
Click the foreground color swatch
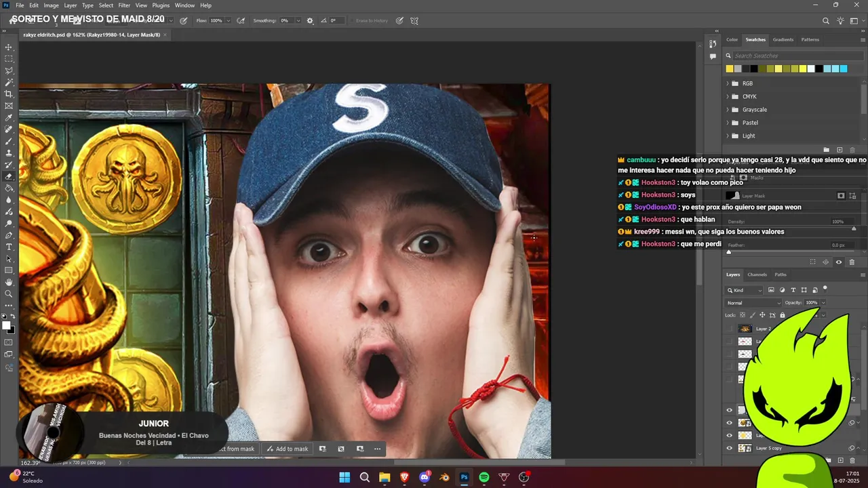tap(7, 326)
